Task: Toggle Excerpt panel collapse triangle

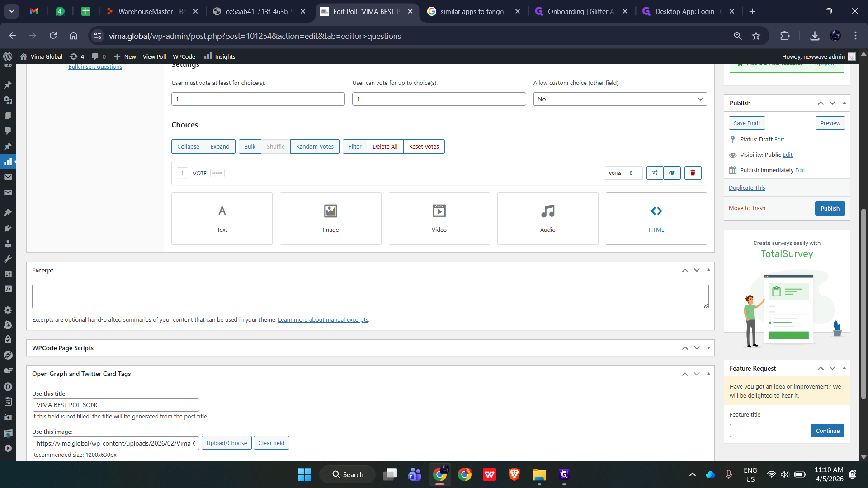Action: 708,270
